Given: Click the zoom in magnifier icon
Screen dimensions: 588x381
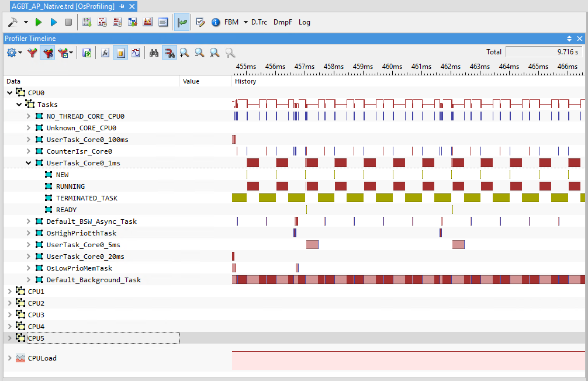Looking at the screenshot, I should [184, 53].
